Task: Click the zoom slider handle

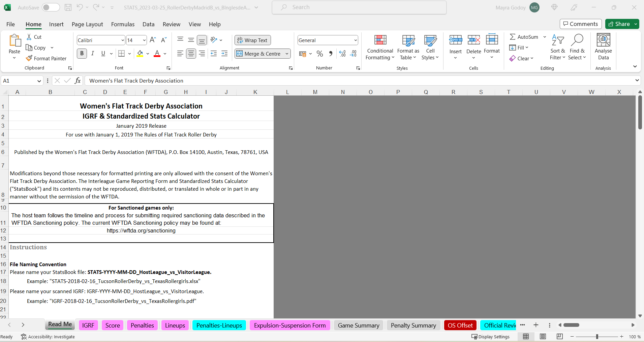Action: coord(597,337)
